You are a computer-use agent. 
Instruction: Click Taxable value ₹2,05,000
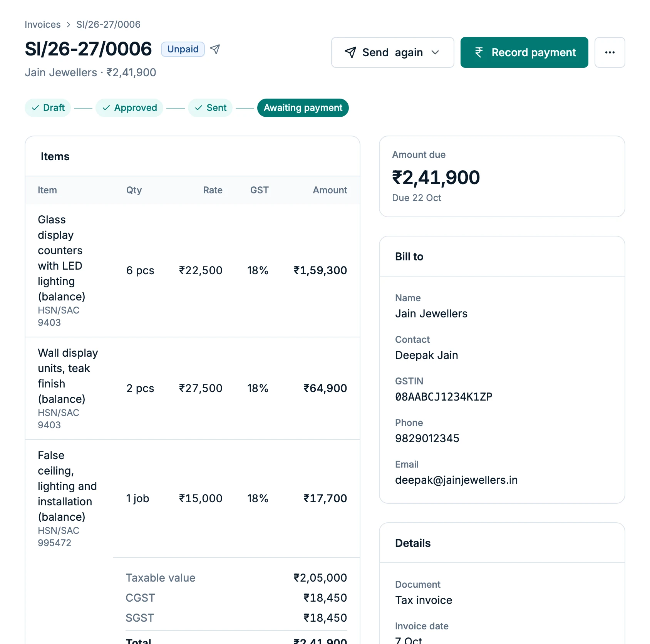coord(236,578)
